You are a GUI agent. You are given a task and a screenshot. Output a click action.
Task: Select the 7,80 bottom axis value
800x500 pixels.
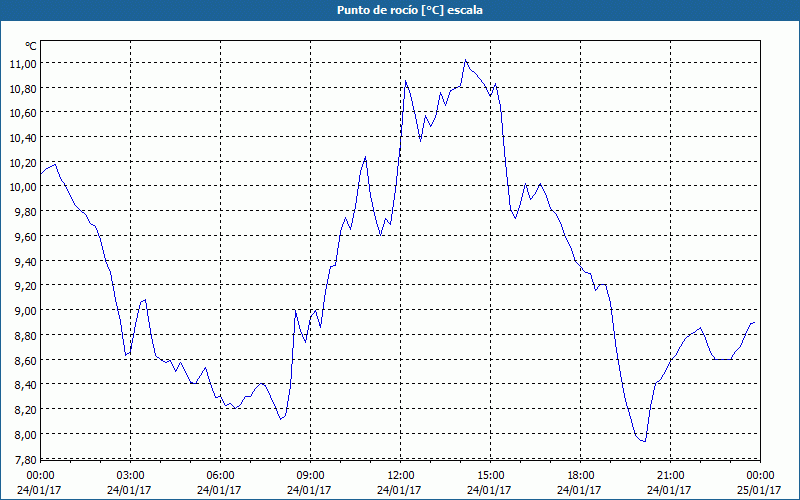click(x=25, y=460)
